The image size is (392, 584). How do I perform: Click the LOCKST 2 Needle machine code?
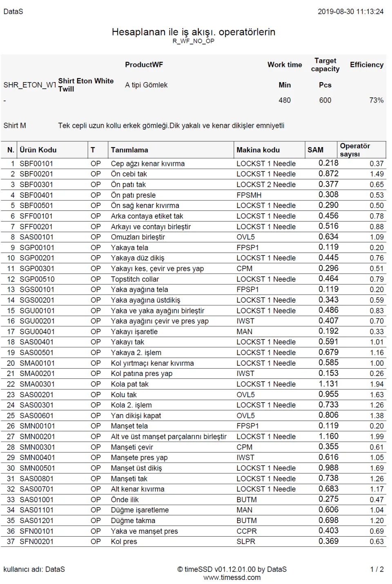266,185
